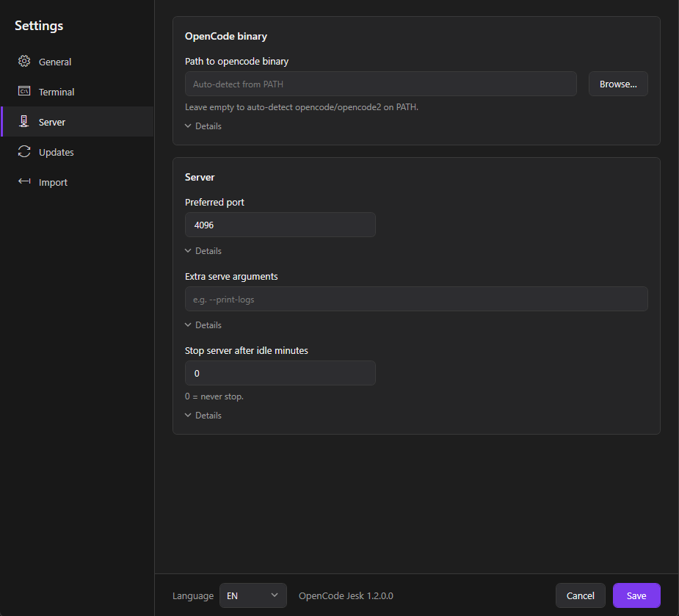
Task: Open the Language dropdown showing EN
Action: tap(253, 595)
